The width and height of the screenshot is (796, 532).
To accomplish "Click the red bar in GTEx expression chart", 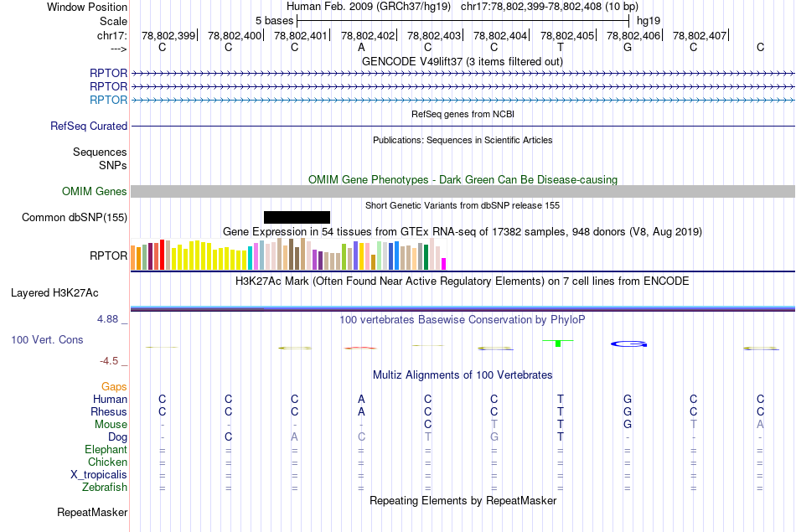I will [x=162, y=255].
